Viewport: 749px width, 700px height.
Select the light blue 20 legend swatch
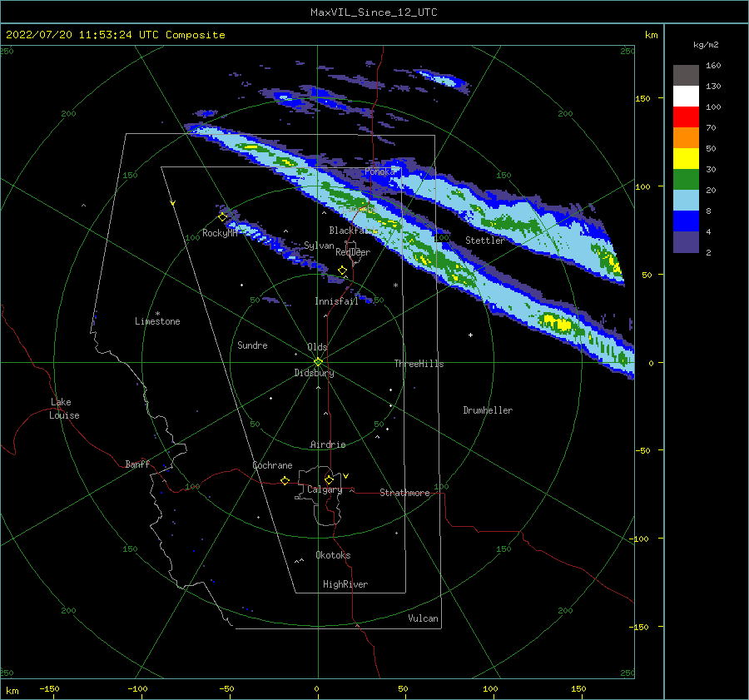pos(686,201)
